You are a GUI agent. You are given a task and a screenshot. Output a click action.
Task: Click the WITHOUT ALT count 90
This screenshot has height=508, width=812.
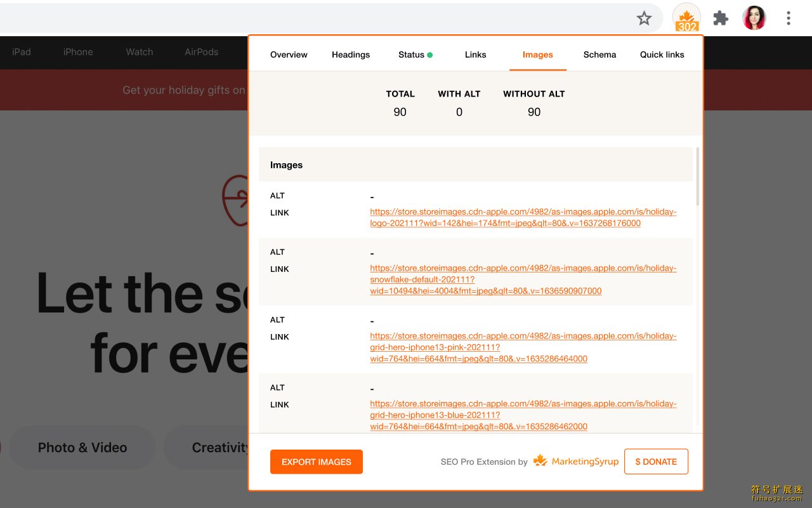pos(534,112)
